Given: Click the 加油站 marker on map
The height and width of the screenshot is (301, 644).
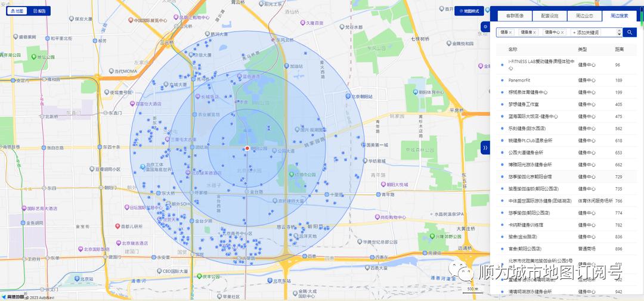Looking at the screenshot, I should tap(286, 66).
